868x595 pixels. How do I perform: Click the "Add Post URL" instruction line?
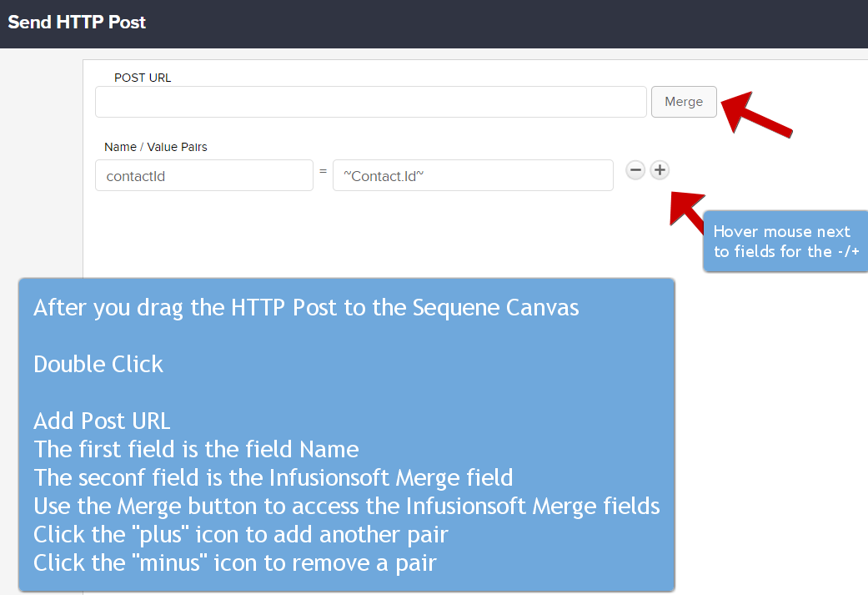click(x=102, y=421)
